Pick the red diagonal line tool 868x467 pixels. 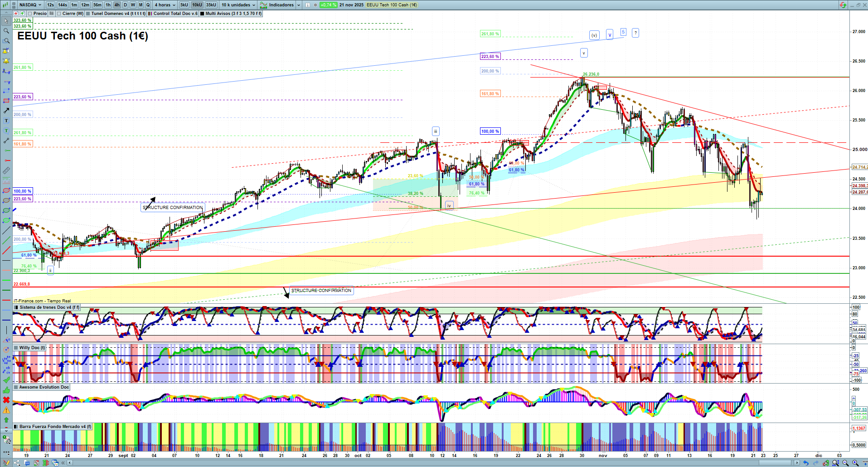coord(6,250)
